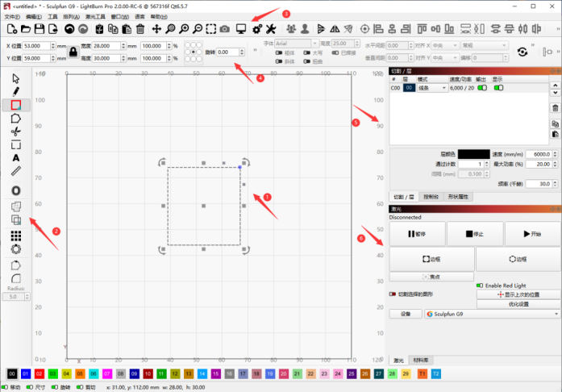Click the 最大功率 max power spinner arrows
Viewport: 562px width, 392px height.
[x=555, y=164]
